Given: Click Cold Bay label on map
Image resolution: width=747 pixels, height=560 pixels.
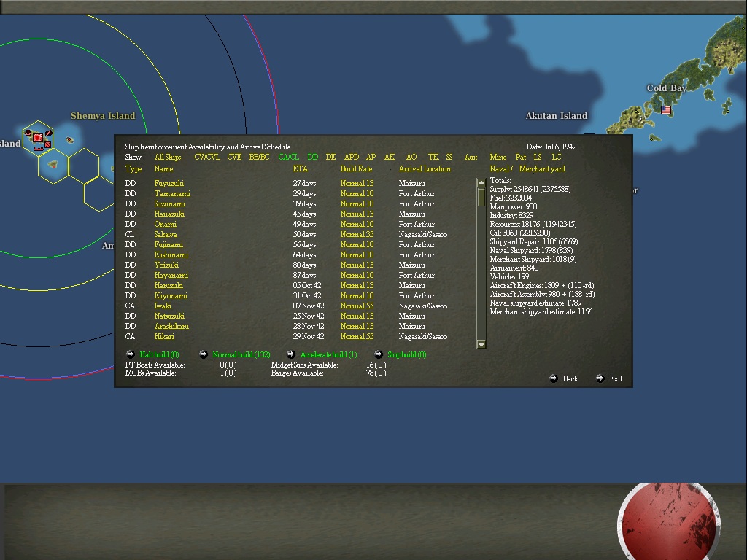Looking at the screenshot, I should point(667,88).
